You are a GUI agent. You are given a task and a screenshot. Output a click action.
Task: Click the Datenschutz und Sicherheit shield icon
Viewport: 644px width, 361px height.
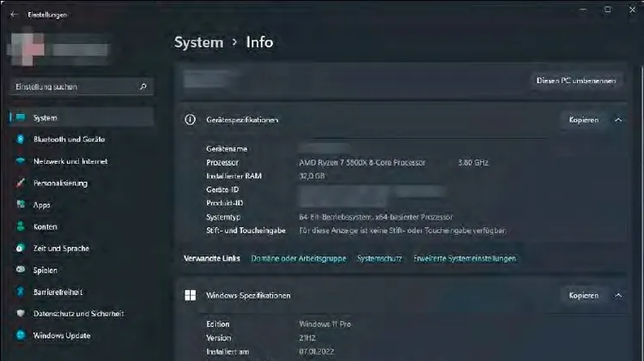(x=21, y=313)
